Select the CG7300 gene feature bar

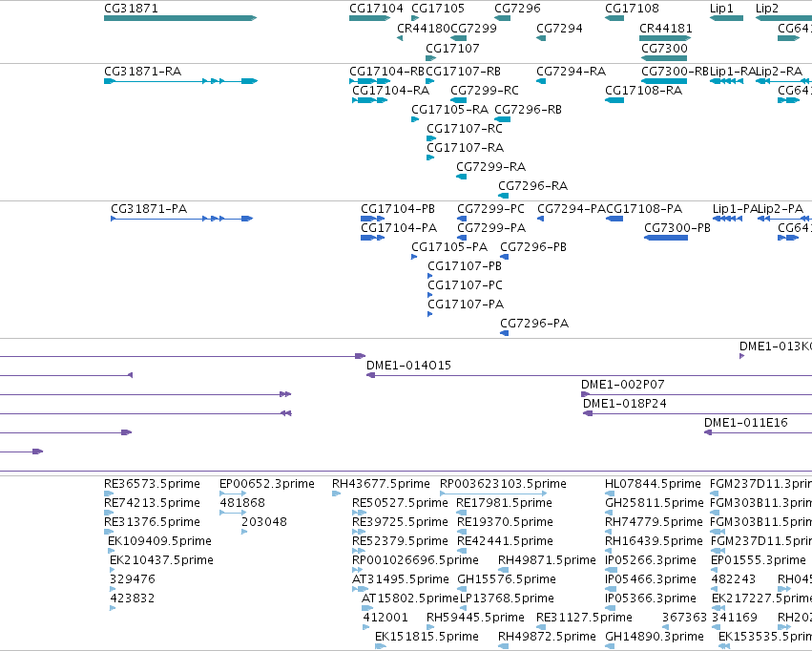(x=664, y=58)
